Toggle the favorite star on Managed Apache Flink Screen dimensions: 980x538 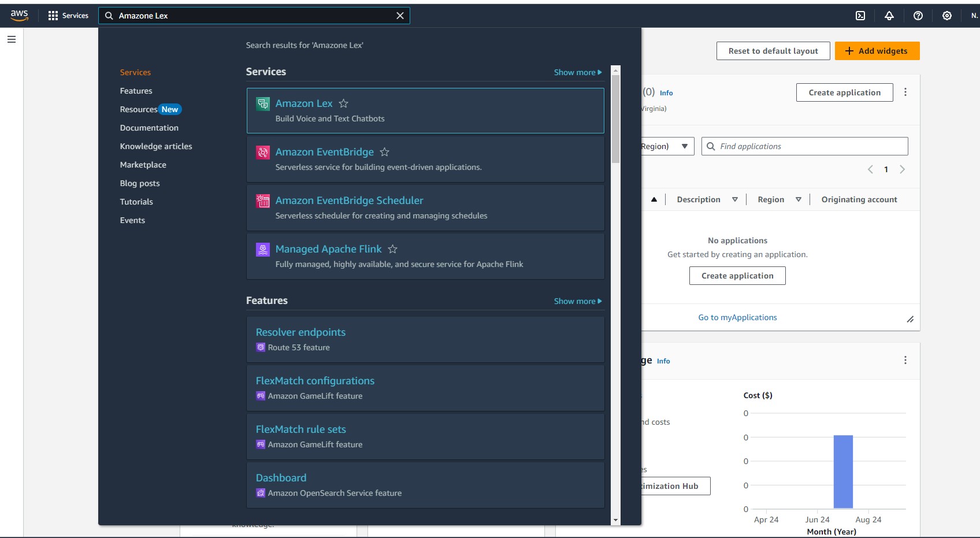(x=393, y=249)
